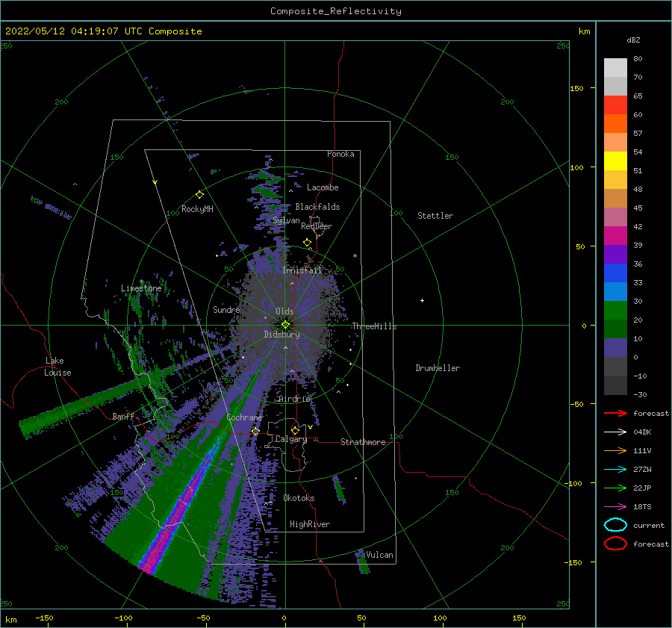This screenshot has width=672, height=628.
Task: Click the Cochrane label
Action: point(244,417)
